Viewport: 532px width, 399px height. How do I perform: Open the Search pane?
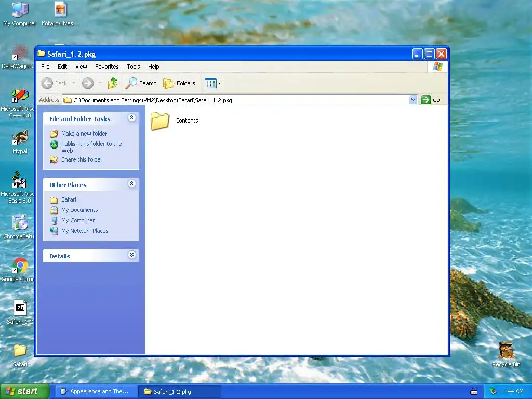click(141, 83)
